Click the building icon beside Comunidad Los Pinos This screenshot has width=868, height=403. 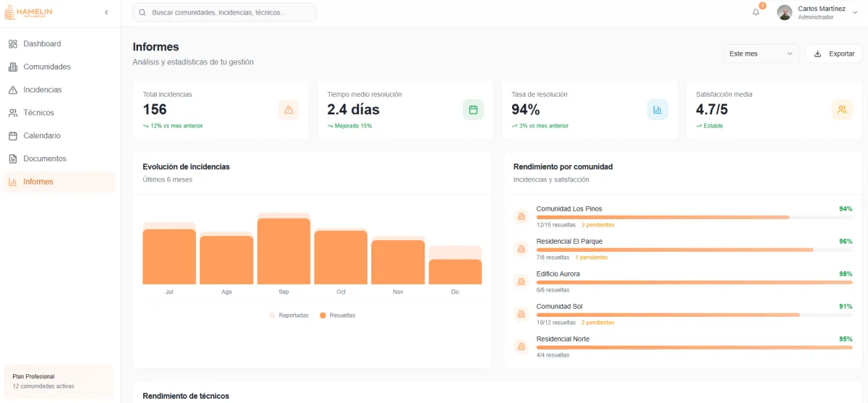pos(521,216)
